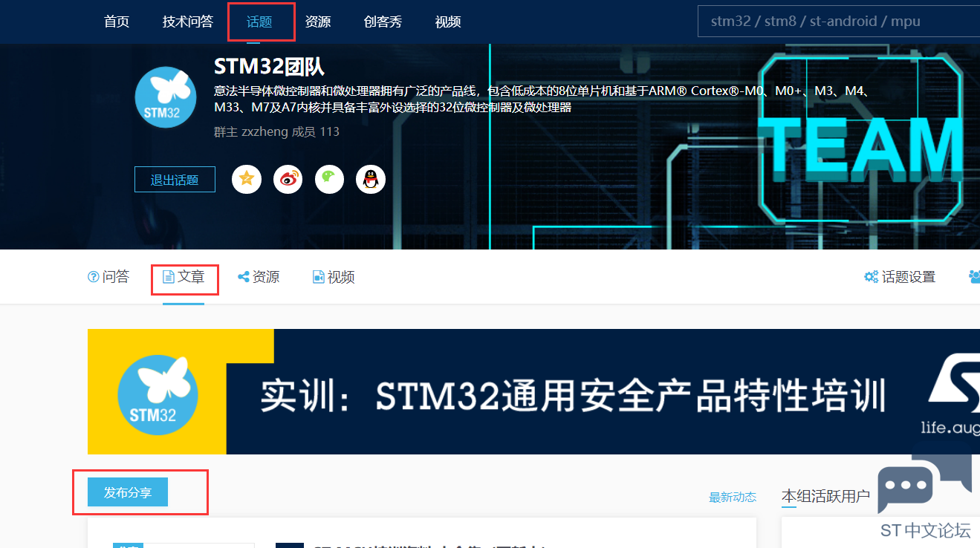Click the share icon beside 资源

point(243,277)
